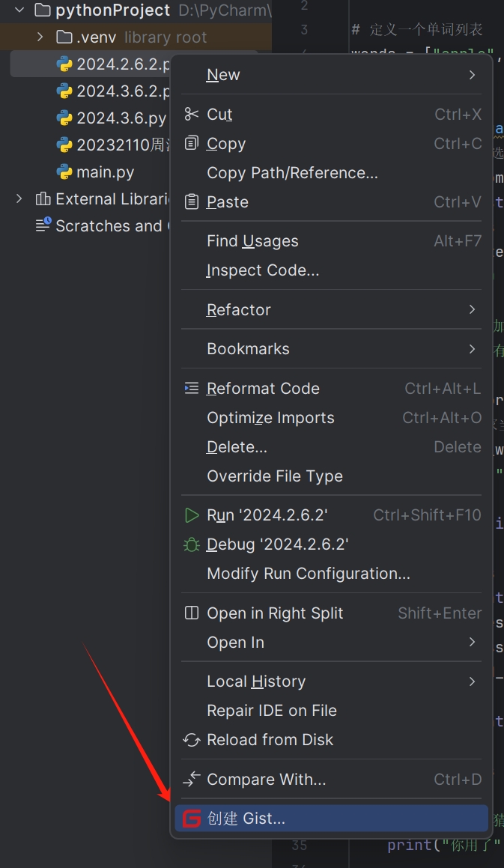Open main.py in the project tree

coord(105,172)
